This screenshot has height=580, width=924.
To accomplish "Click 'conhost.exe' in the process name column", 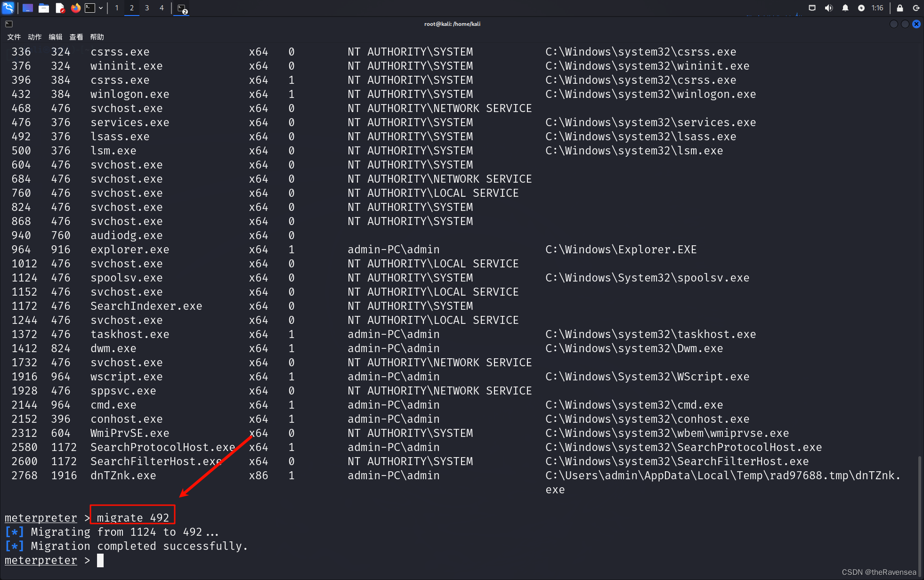I will click(x=127, y=419).
